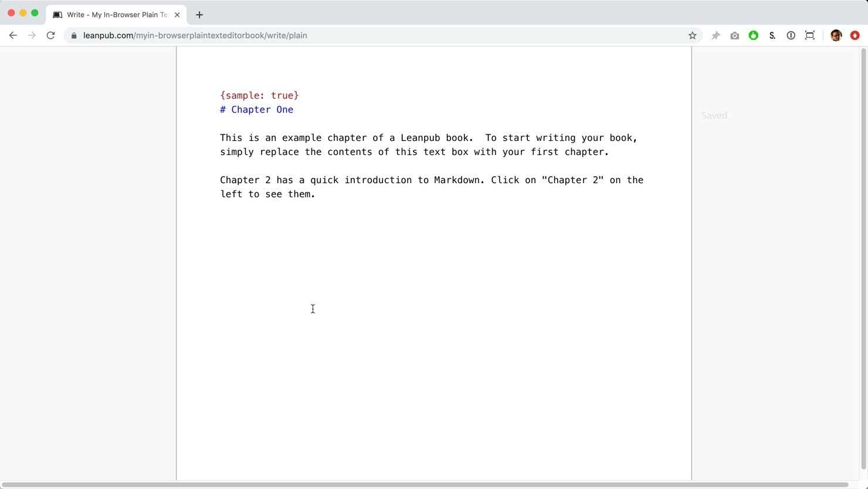868x489 pixels.
Task: Close the Leanpub Write tab
Action: pos(177,15)
